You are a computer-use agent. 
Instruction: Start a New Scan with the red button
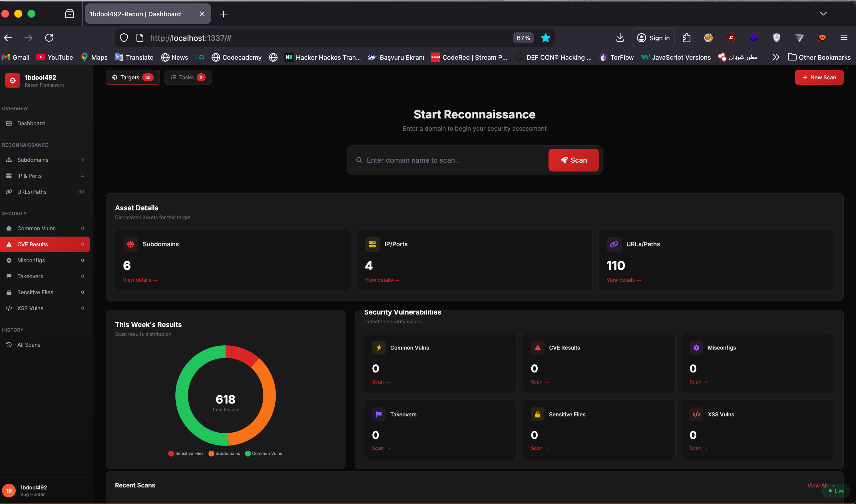point(819,77)
